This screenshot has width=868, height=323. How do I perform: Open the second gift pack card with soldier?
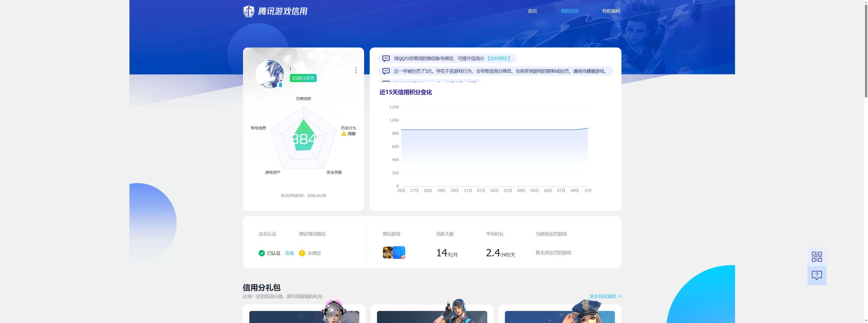432,314
